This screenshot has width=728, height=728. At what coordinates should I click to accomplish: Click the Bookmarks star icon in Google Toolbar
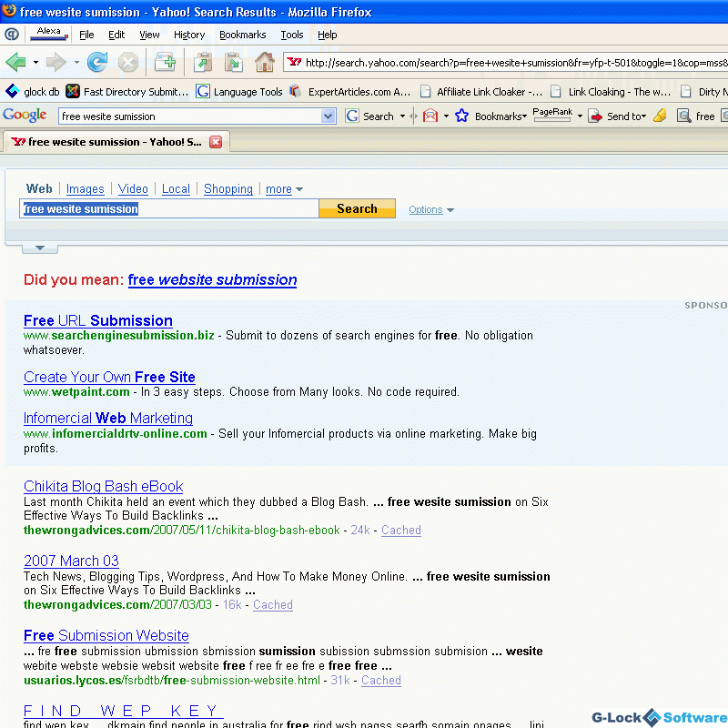[x=461, y=116]
